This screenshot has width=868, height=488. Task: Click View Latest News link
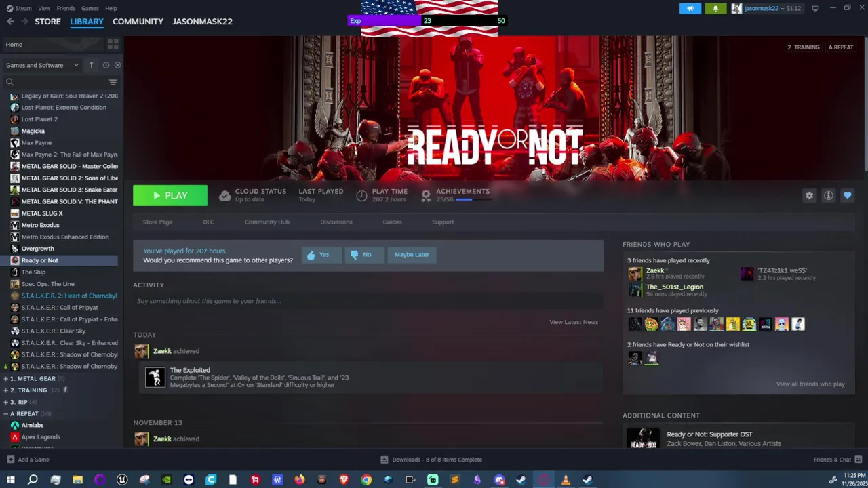pos(574,322)
